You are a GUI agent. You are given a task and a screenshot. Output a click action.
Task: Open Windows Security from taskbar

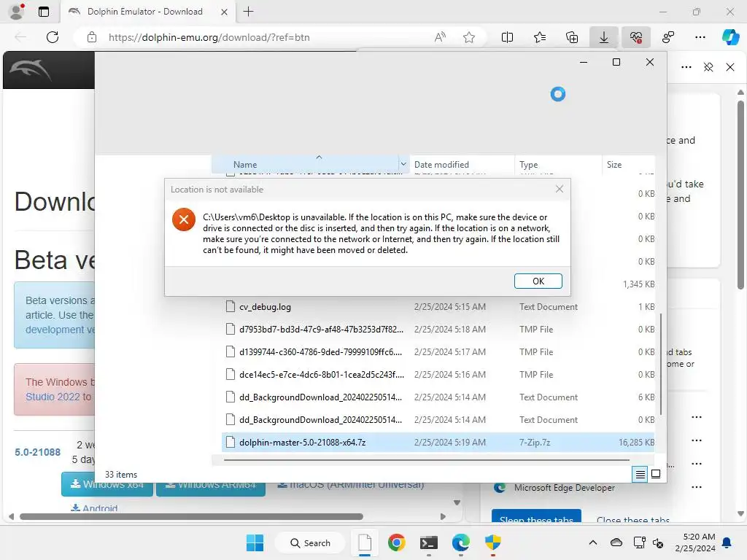pyautogui.click(x=493, y=542)
